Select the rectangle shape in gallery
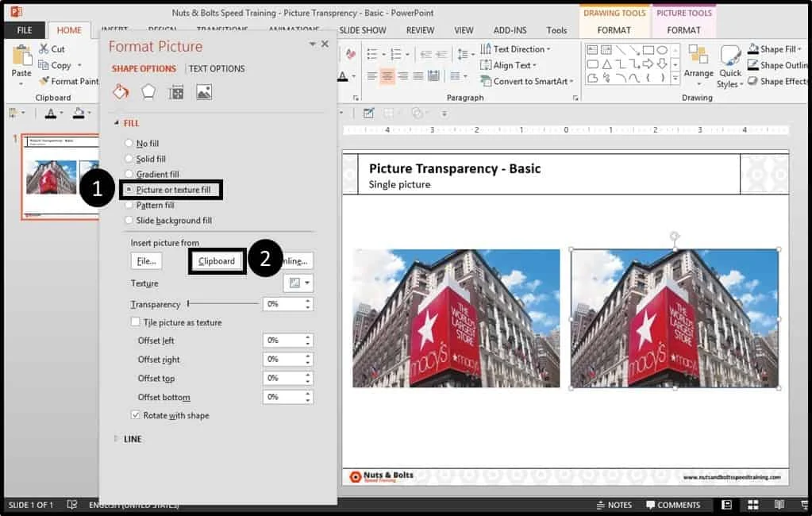Viewport: 812px width, 516px height. (648, 50)
